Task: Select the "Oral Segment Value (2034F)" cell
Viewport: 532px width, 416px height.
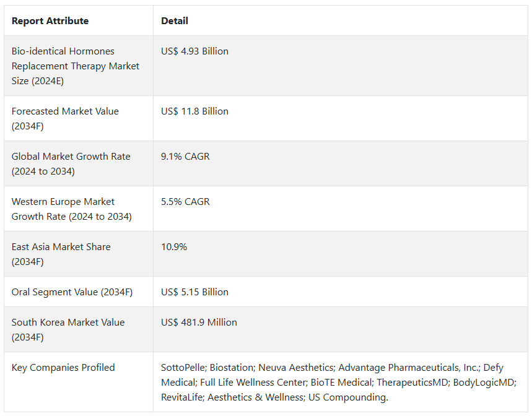Action: (x=72, y=292)
